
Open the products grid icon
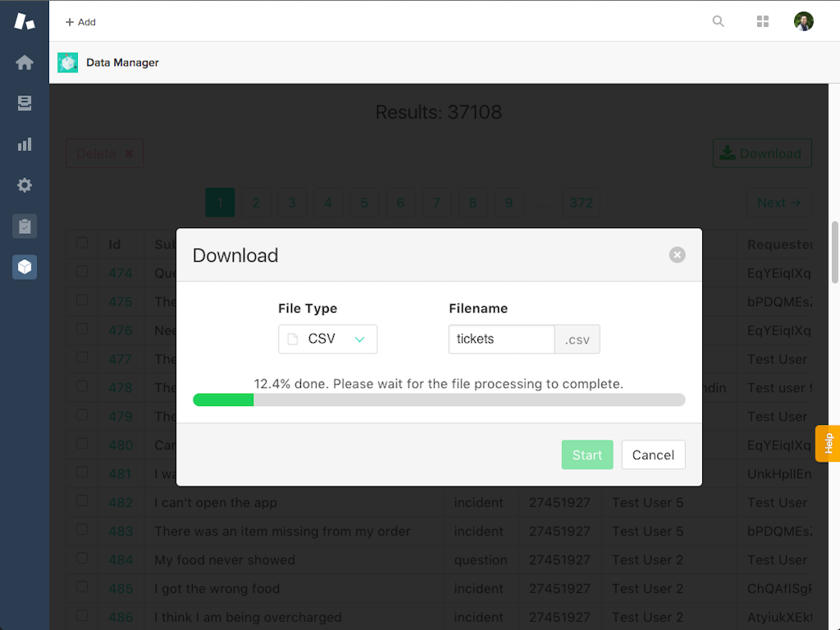point(763,21)
